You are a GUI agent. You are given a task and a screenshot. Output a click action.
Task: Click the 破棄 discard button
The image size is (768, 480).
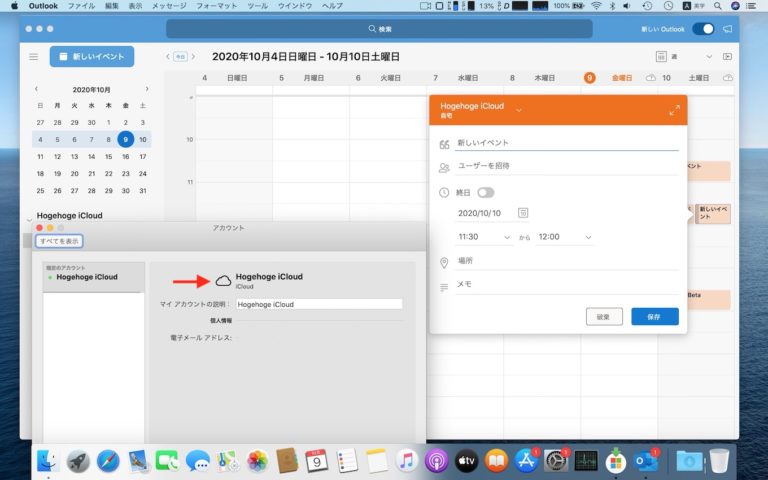click(604, 317)
